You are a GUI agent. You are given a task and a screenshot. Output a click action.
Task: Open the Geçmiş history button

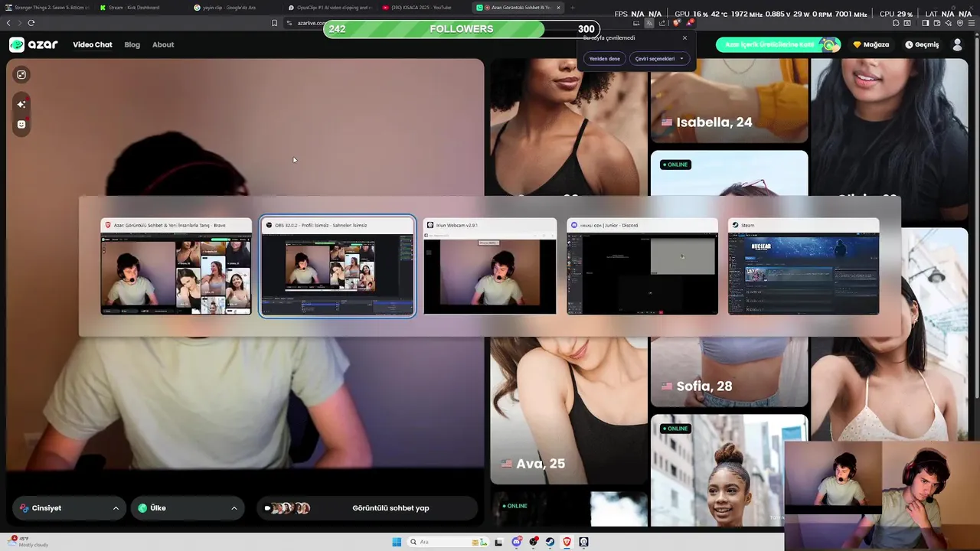pos(922,44)
